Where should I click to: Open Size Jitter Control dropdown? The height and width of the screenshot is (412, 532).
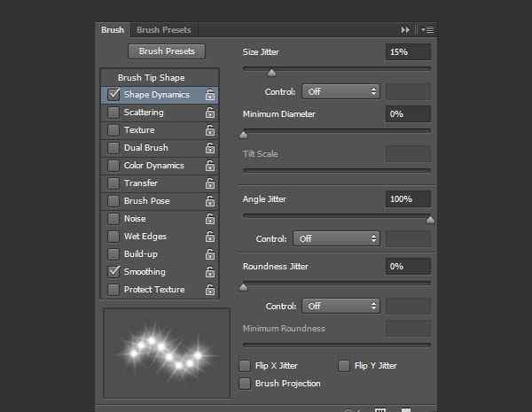(x=340, y=91)
